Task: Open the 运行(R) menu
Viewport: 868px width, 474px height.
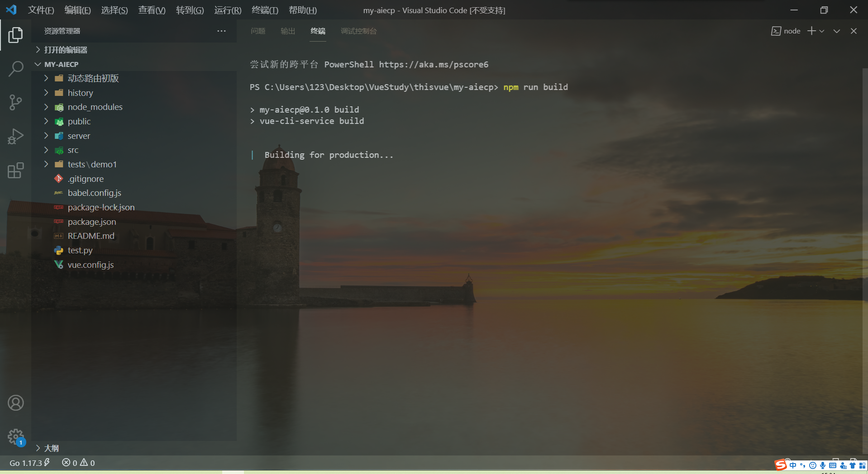Action: pyautogui.click(x=228, y=10)
